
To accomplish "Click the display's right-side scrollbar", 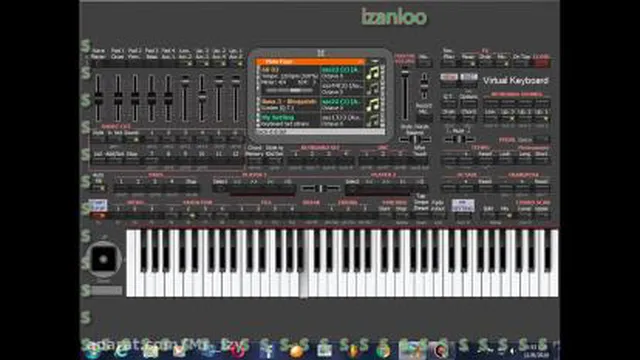I will click(x=382, y=95).
